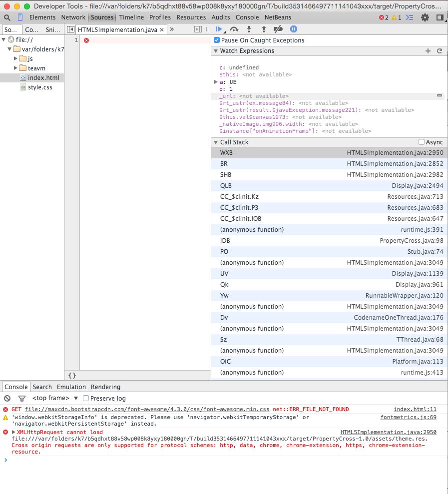Click the console filter icon

coord(21,398)
